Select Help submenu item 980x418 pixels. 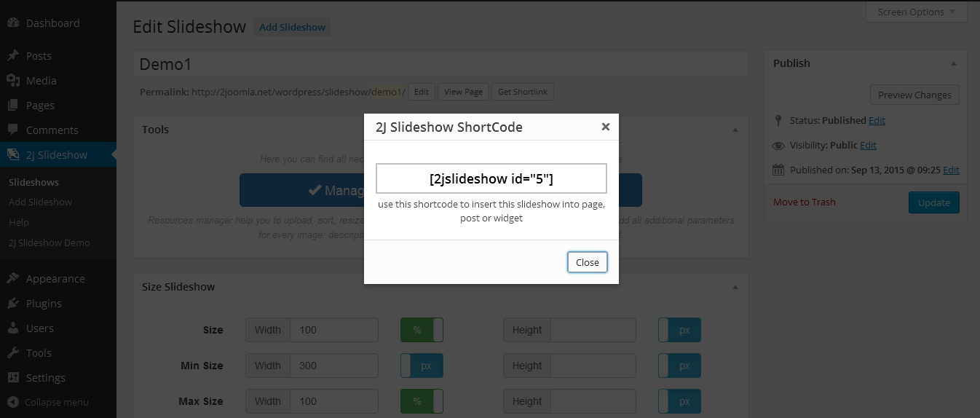click(19, 222)
